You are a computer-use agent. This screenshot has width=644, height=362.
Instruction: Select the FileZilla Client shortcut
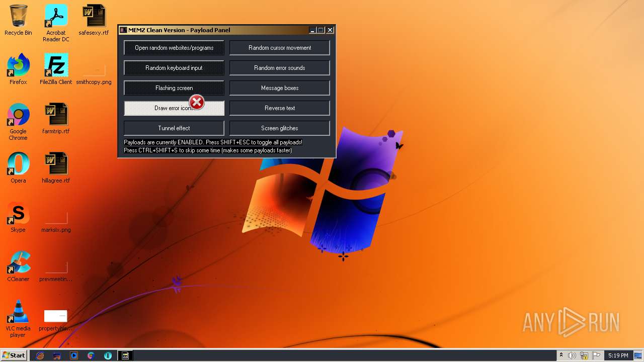[56, 69]
